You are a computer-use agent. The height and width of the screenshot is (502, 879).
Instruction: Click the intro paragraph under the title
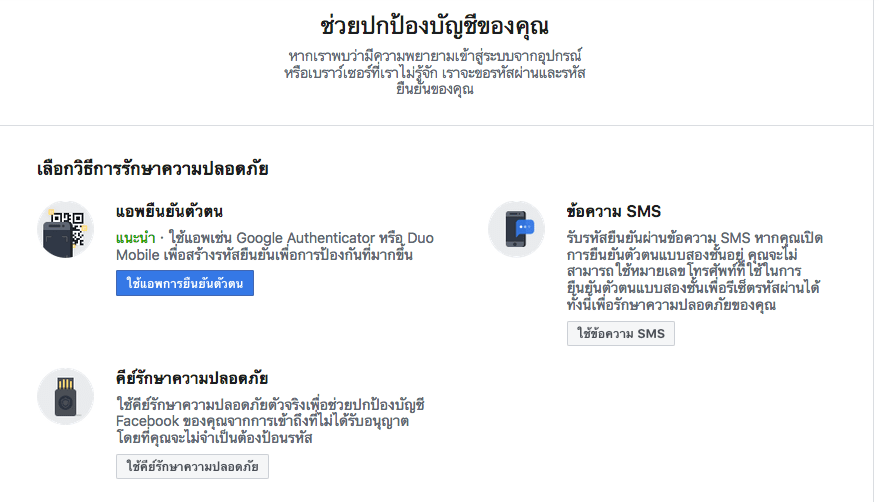[x=434, y=71]
